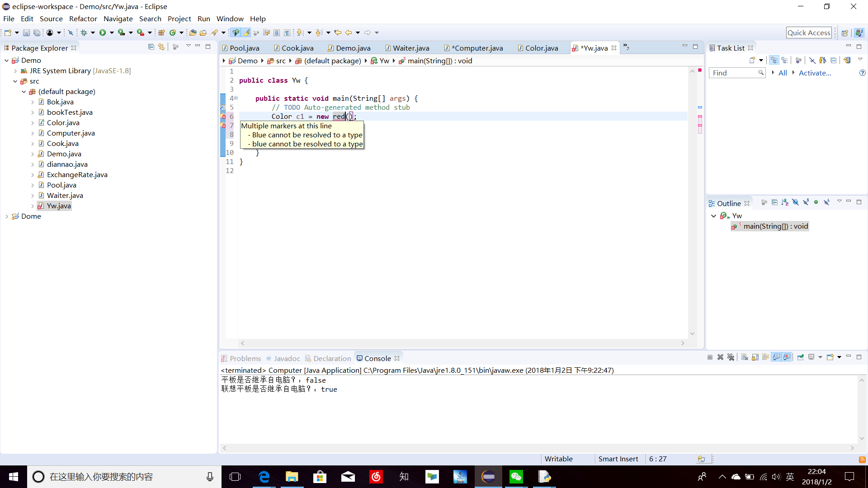Viewport: 868px width, 488px height.
Task: Click the Open Type icon
Action: [193, 33]
